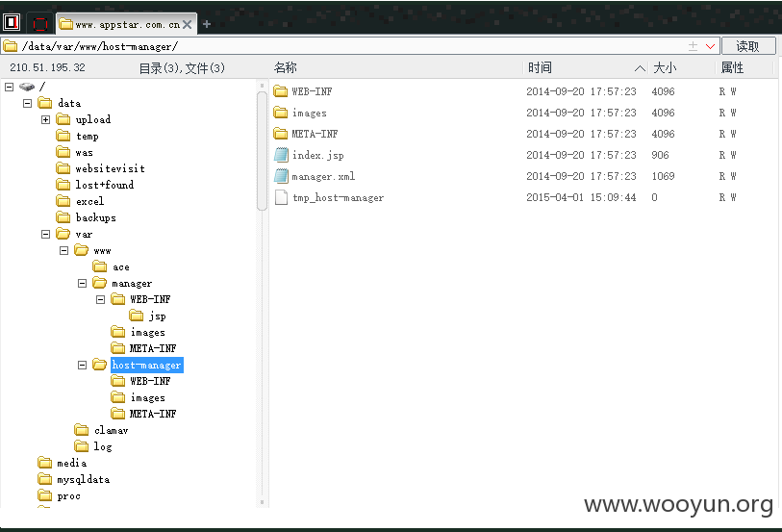
Task: Select the websitevisit folder in tree
Action: [111, 168]
